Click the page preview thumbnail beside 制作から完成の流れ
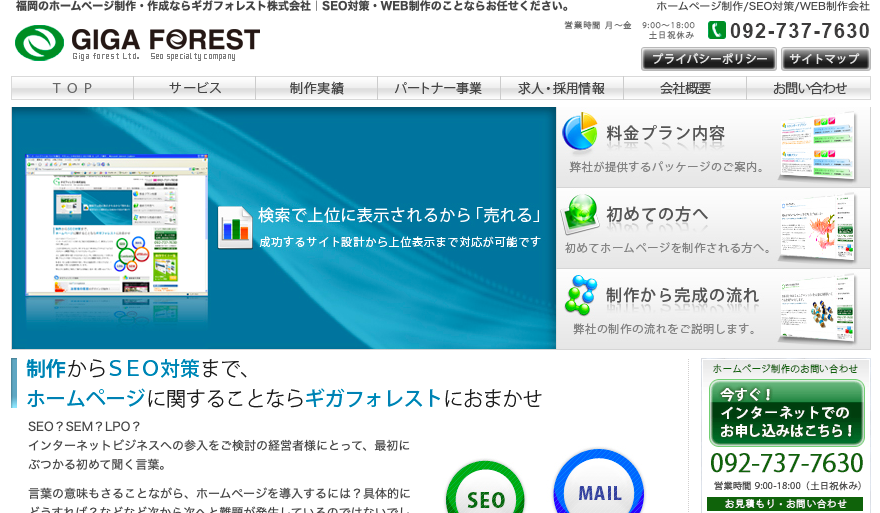 tap(817, 308)
